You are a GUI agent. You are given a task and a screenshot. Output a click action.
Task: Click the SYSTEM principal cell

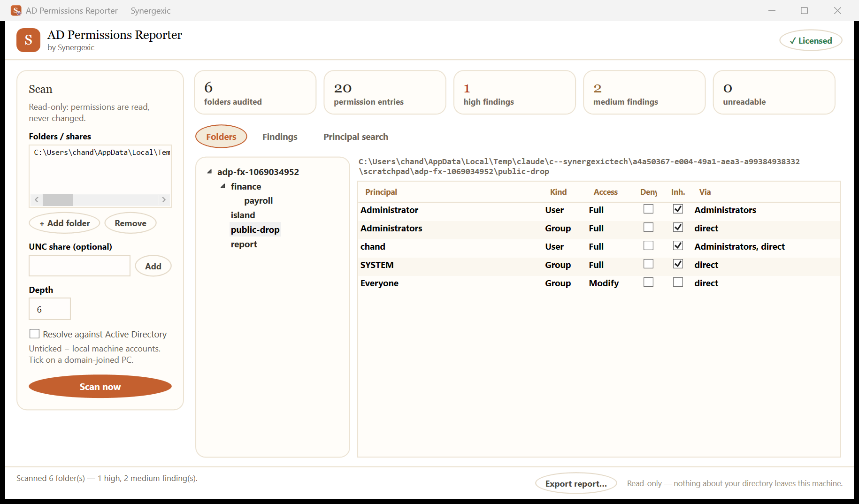tap(377, 265)
